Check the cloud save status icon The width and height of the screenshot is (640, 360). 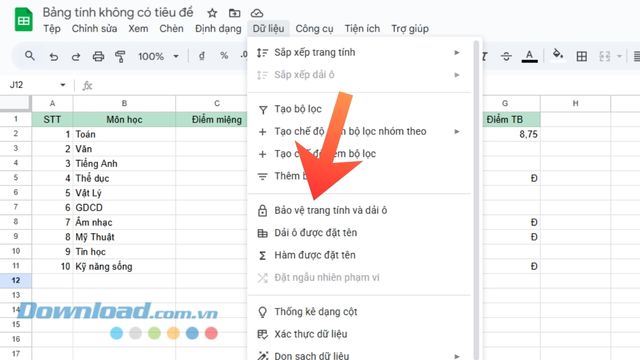coord(257,13)
